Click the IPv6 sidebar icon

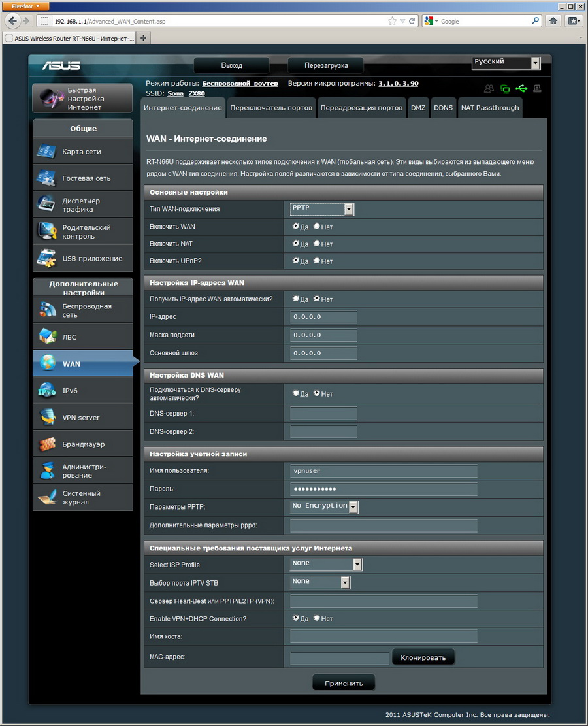coord(48,391)
